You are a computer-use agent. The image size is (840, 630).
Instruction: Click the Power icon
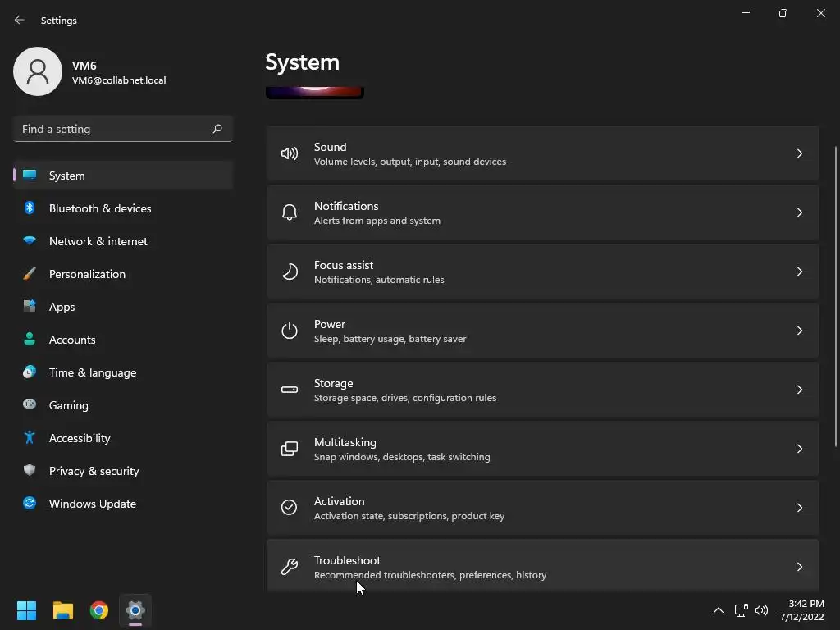click(x=290, y=331)
